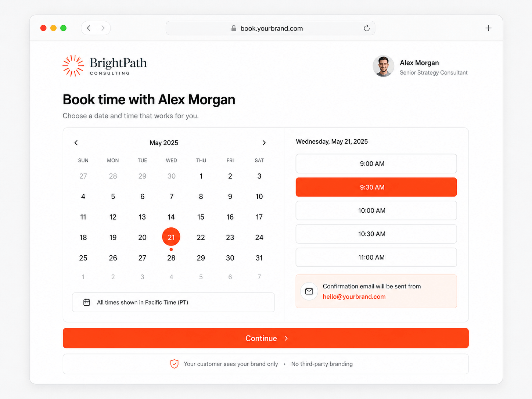Select May 22 on the calendar

coord(201,237)
